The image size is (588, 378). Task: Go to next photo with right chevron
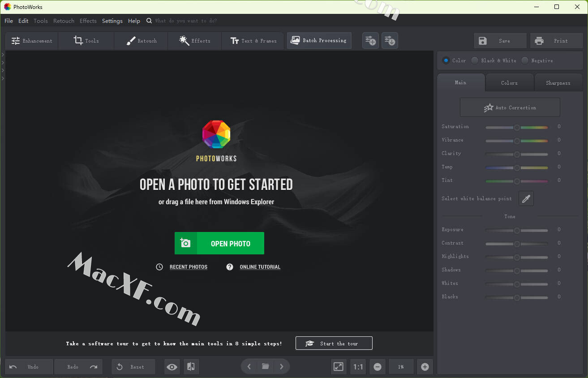(281, 366)
